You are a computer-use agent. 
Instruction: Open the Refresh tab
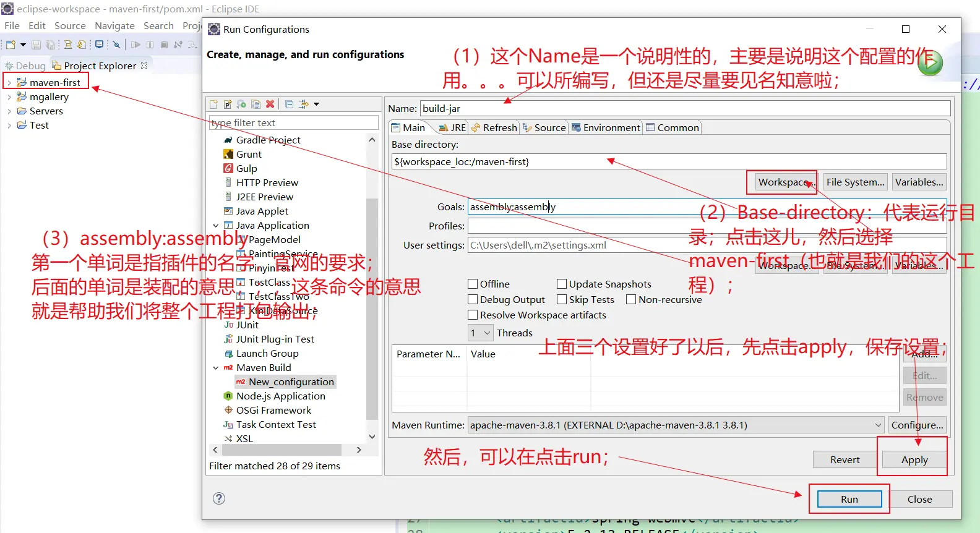point(494,128)
